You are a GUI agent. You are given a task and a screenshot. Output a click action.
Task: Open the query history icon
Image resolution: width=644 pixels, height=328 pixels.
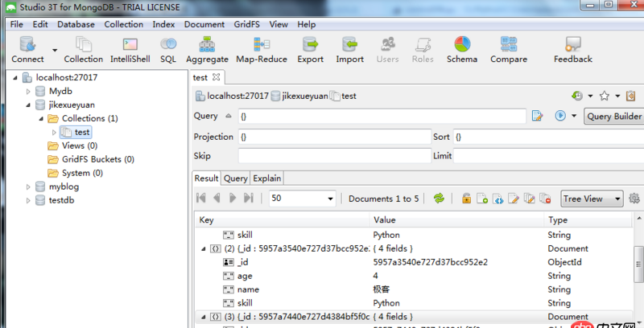577,96
